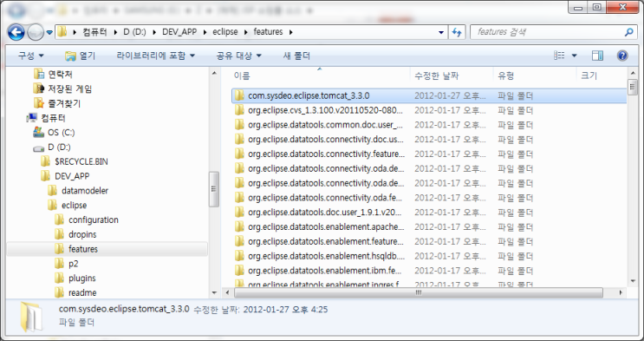The image size is (644, 341).
Task: Click the 새 폴더 button
Action: point(296,56)
